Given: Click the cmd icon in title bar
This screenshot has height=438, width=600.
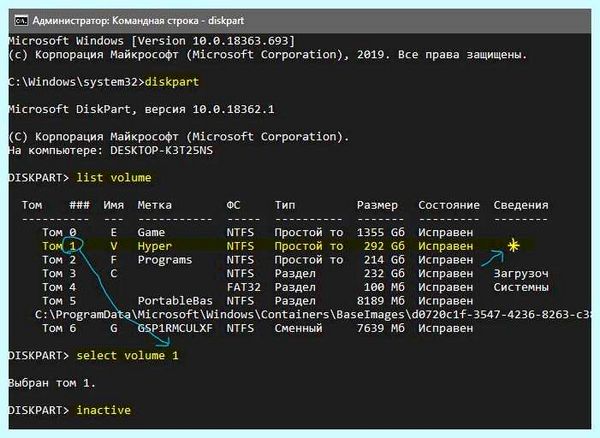Looking at the screenshot, I should point(21,20).
